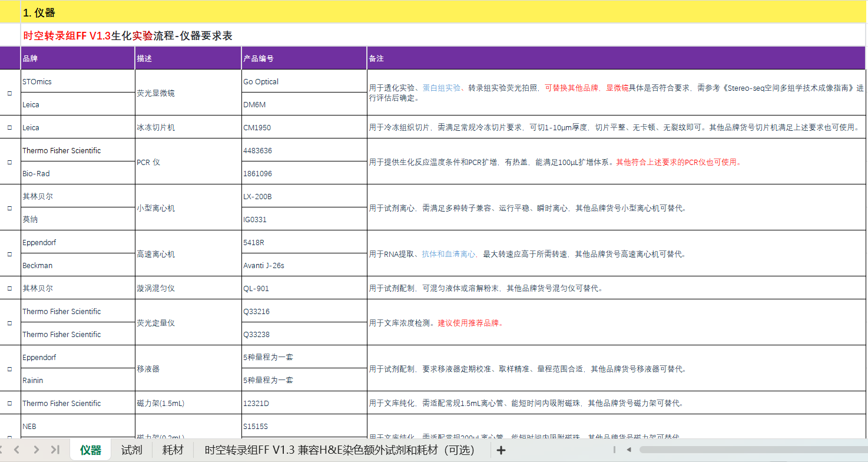This screenshot has height=462, width=868.
Task: Switch to the 耗材 sheet tab
Action: point(173,450)
